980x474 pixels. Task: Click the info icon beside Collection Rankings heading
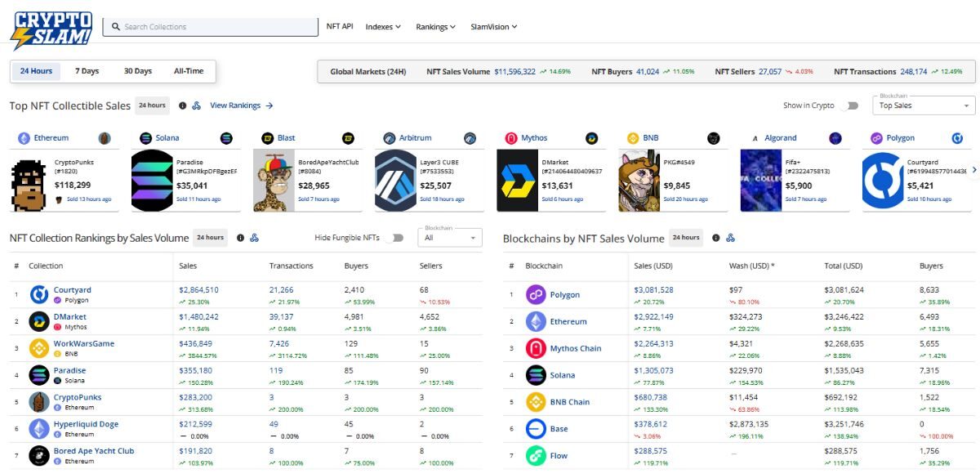[240, 238]
